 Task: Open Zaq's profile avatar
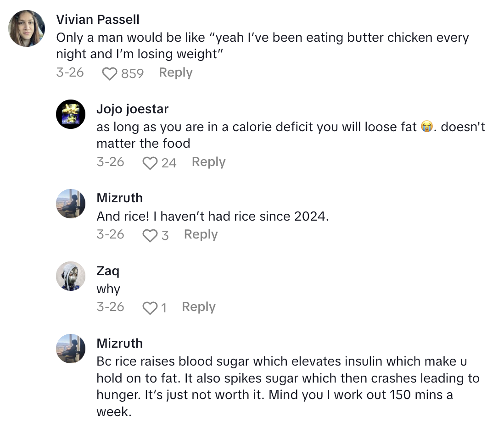71,276
